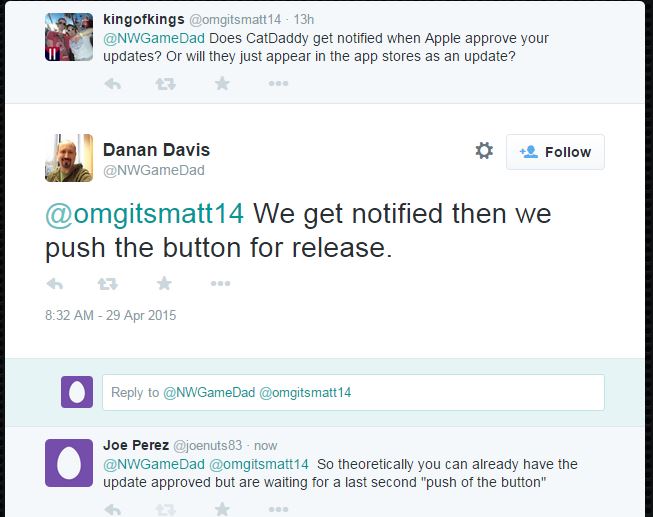Screen dimensions: 653x517
Task: Follow Danan Davis
Action: coord(555,152)
